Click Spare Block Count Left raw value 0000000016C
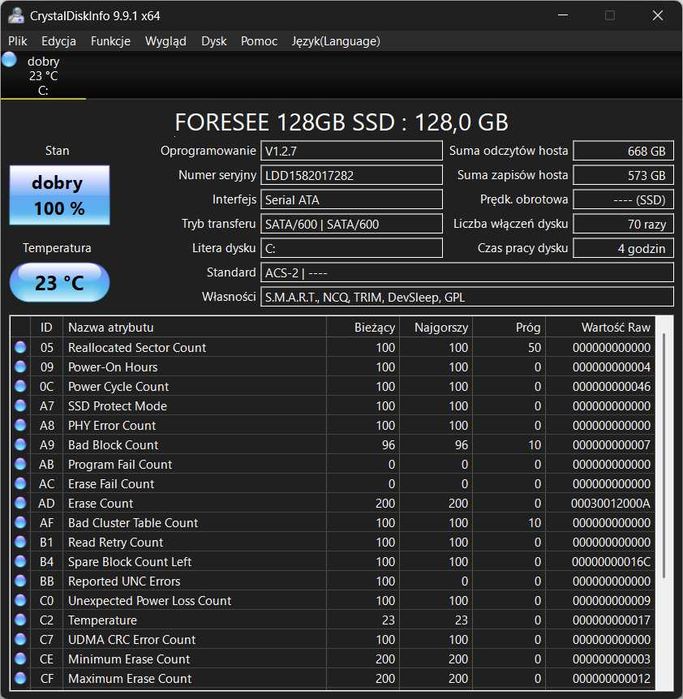Viewport: 683px width, 699px height. click(x=611, y=562)
